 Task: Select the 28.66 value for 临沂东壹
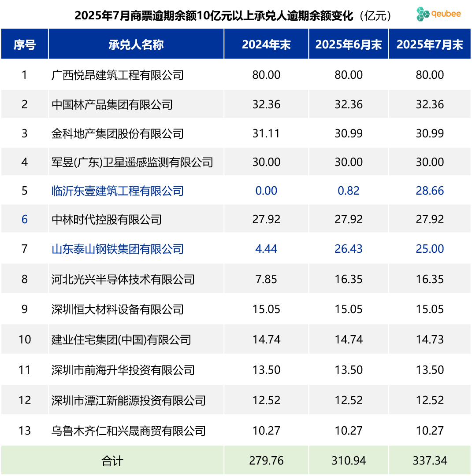coord(429,191)
